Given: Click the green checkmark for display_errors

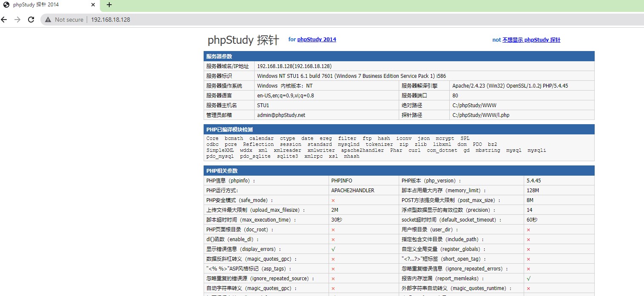Looking at the screenshot, I should (333, 249).
